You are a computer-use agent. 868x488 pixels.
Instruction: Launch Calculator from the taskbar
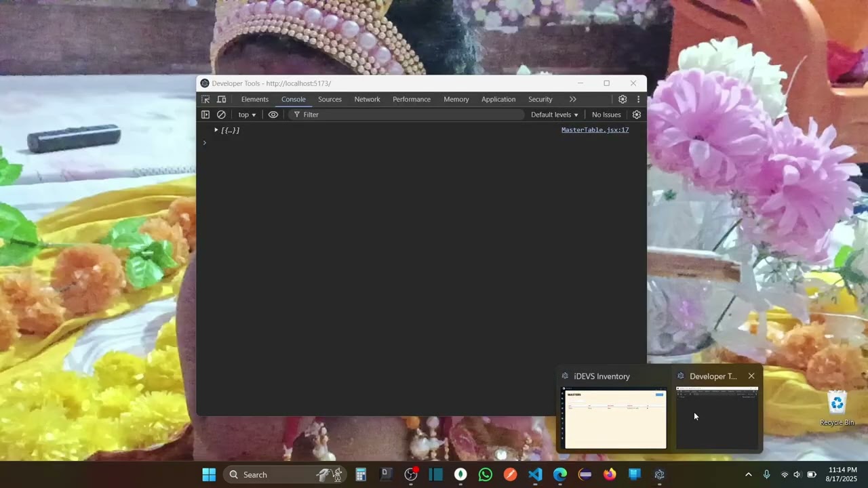coord(361,474)
